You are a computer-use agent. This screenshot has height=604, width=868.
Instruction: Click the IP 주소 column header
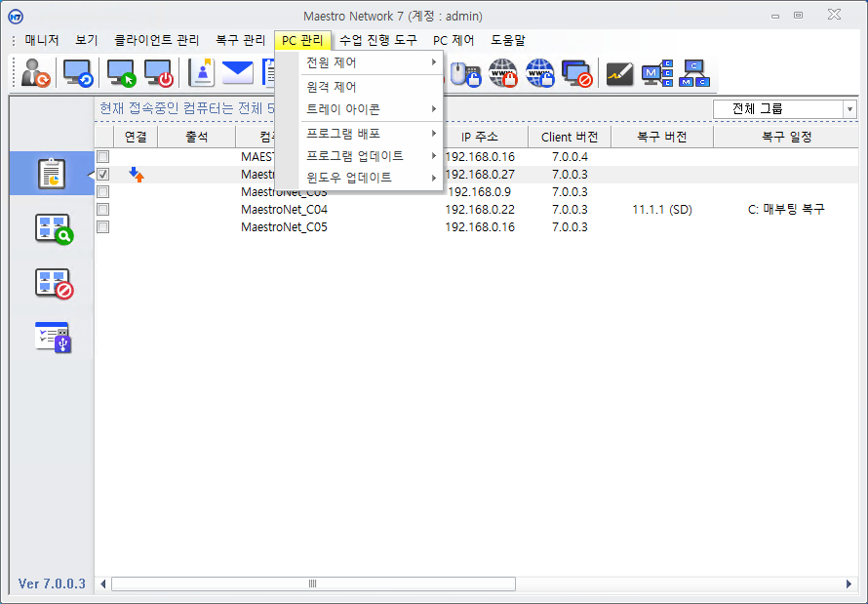(x=480, y=137)
